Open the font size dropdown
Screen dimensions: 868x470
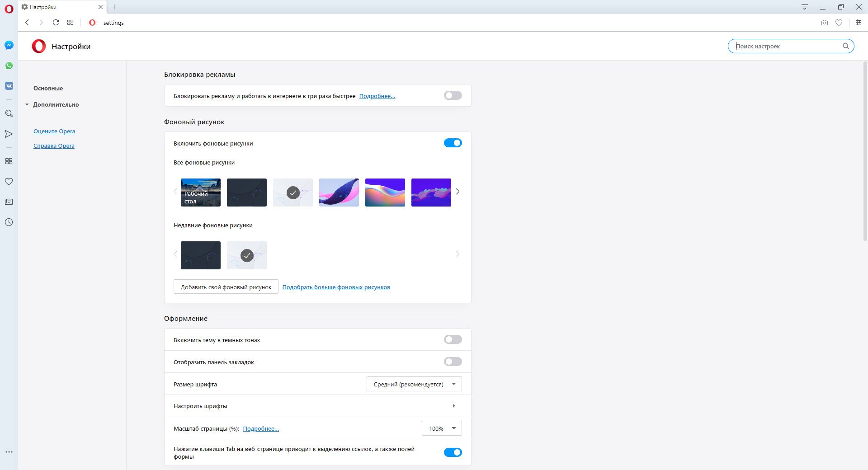tap(414, 384)
